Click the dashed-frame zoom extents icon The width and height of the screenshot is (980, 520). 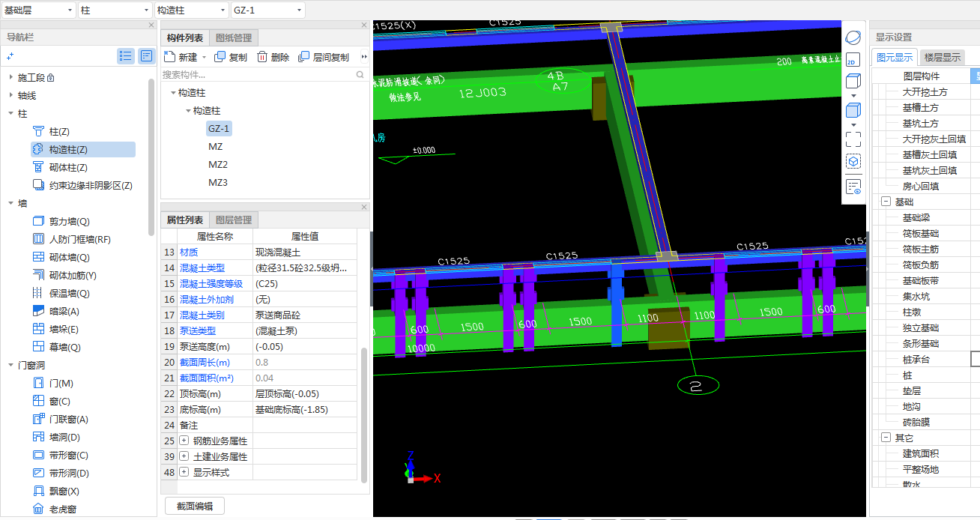(x=853, y=139)
